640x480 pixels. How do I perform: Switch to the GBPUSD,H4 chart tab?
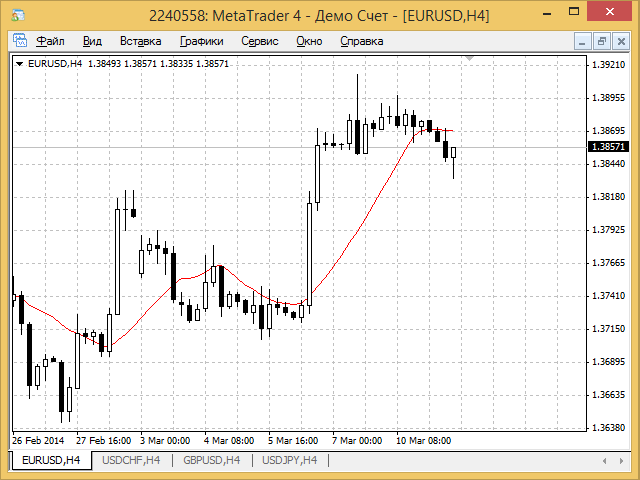[211, 460]
